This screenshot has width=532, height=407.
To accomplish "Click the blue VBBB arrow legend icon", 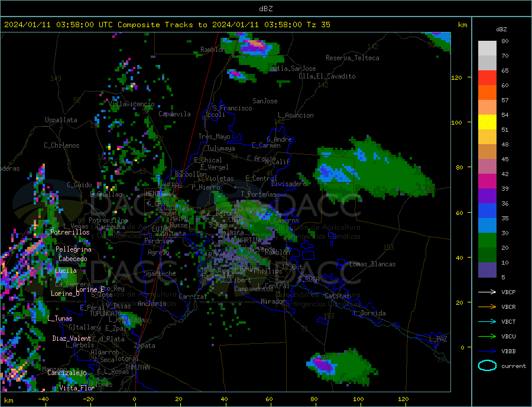I will point(487,351).
